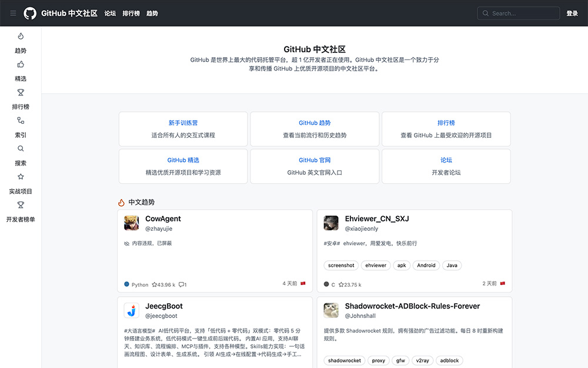Open the Ehviewer_CN_SXJ repository title
This screenshot has height=368, width=588.
[x=377, y=218]
